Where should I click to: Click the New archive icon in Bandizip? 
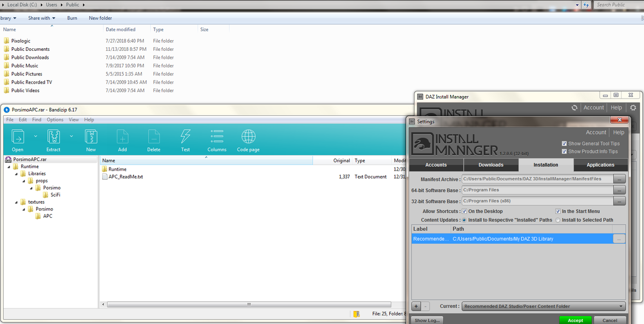point(91,137)
